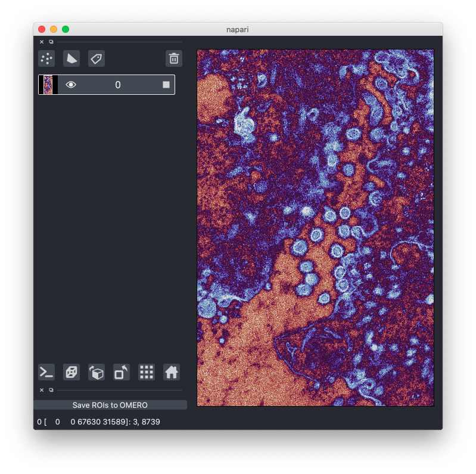Delete selected layer with trash icon
476x474 pixels.
coord(174,58)
